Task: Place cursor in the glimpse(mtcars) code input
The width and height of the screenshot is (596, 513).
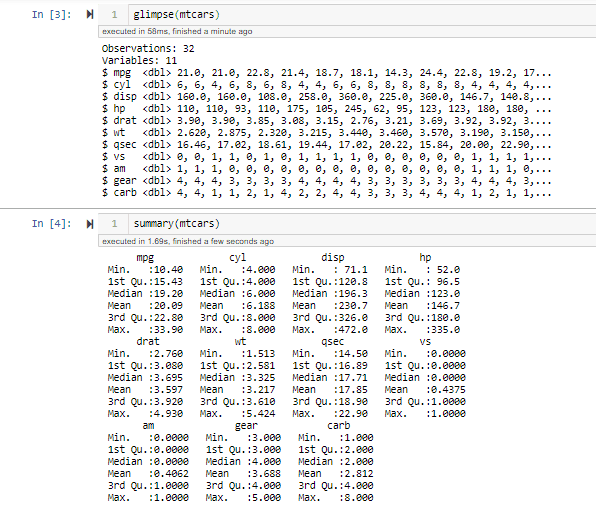Action: click(362, 15)
